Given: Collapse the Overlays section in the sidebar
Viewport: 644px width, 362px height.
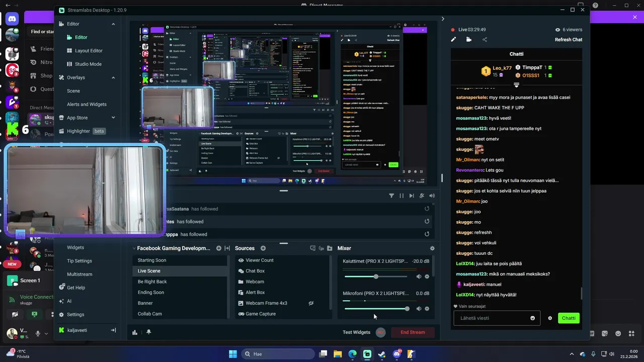Looking at the screenshot, I should pos(113,77).
